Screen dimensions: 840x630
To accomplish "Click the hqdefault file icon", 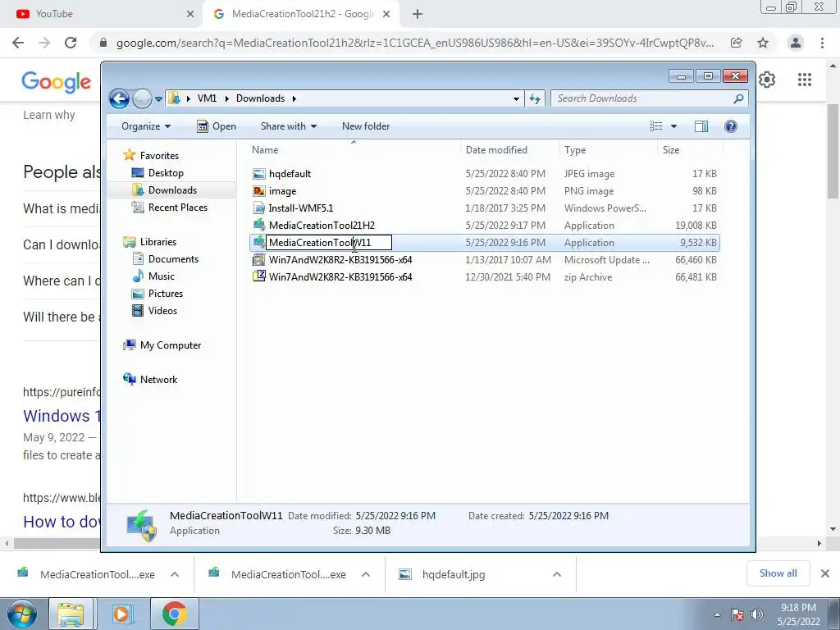I will 258,174.
